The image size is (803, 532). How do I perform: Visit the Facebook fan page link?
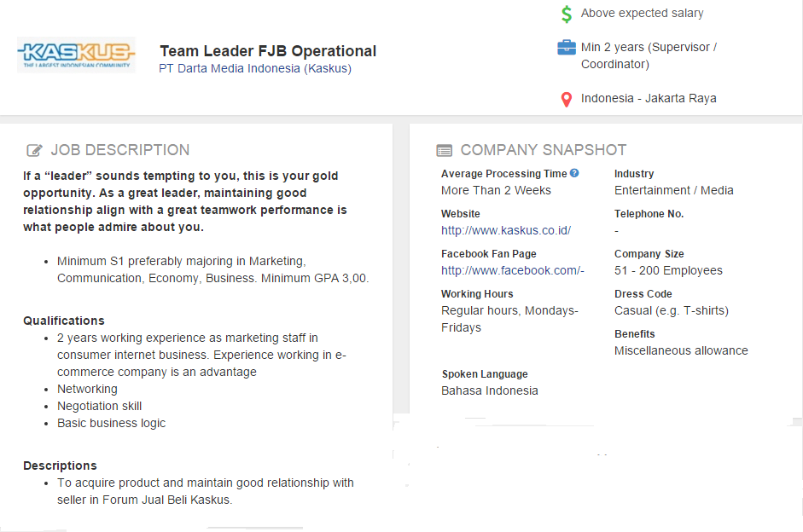[513, 270]
